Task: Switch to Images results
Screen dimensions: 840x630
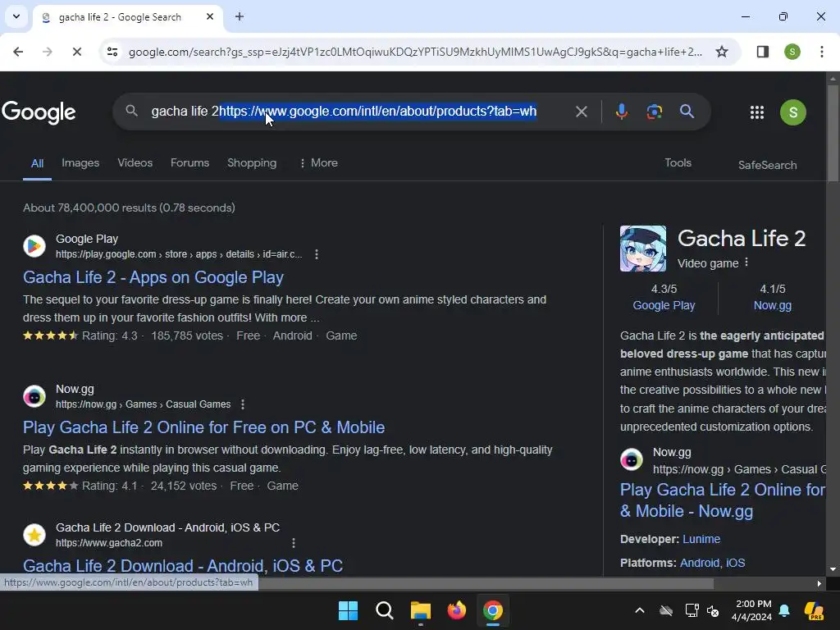Action: (x=80, y=163)
